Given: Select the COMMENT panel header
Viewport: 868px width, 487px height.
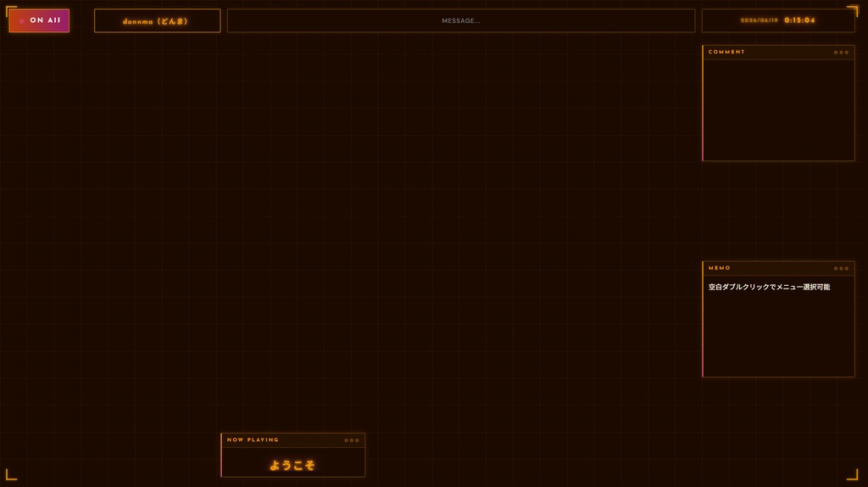Looking at the screenshot, I should tap(778, 52).
